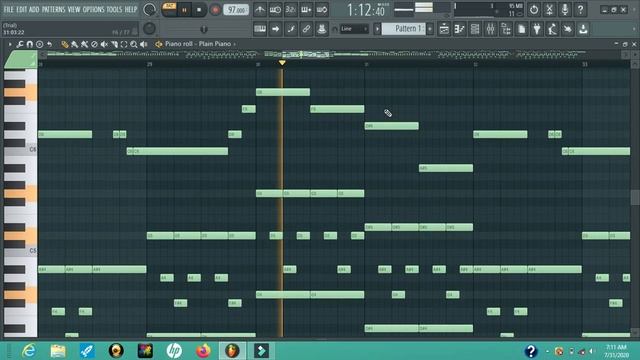The height and width of the screenshot is (360, 640).
Task: Open the TOOLS menu
Action: pyautogui.click(x=114, y=9)
